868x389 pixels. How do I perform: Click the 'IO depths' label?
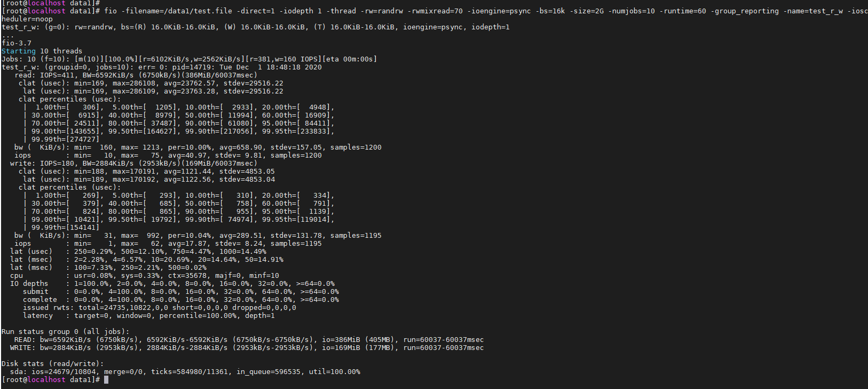[29, 284]
